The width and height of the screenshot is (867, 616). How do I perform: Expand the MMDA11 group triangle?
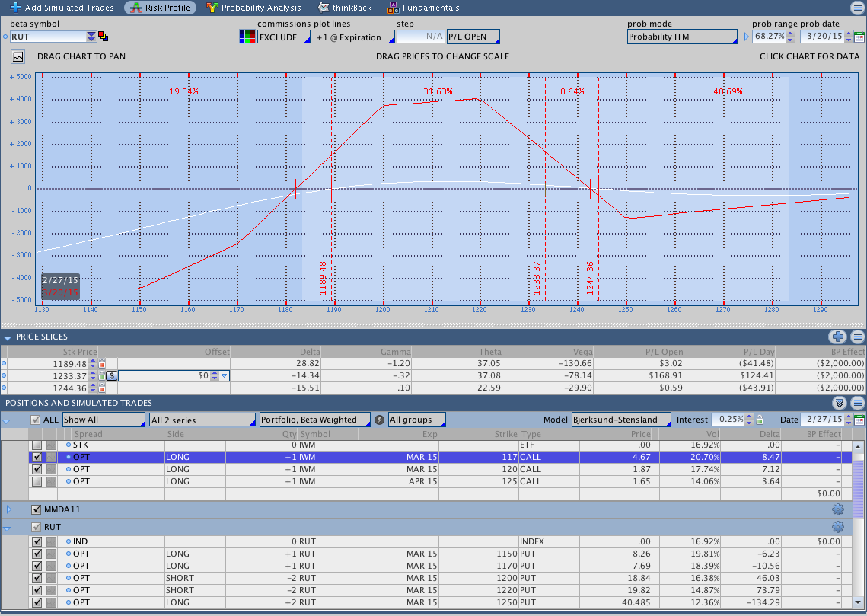[8, 509]
